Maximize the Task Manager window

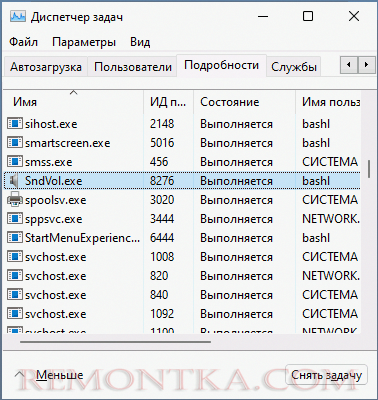[308, 16]
